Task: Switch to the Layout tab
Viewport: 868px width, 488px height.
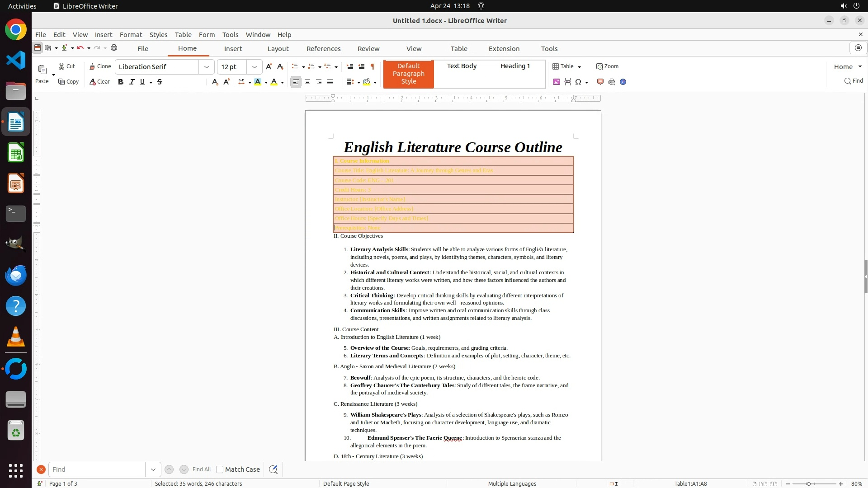Action: (x=278, y=49)
